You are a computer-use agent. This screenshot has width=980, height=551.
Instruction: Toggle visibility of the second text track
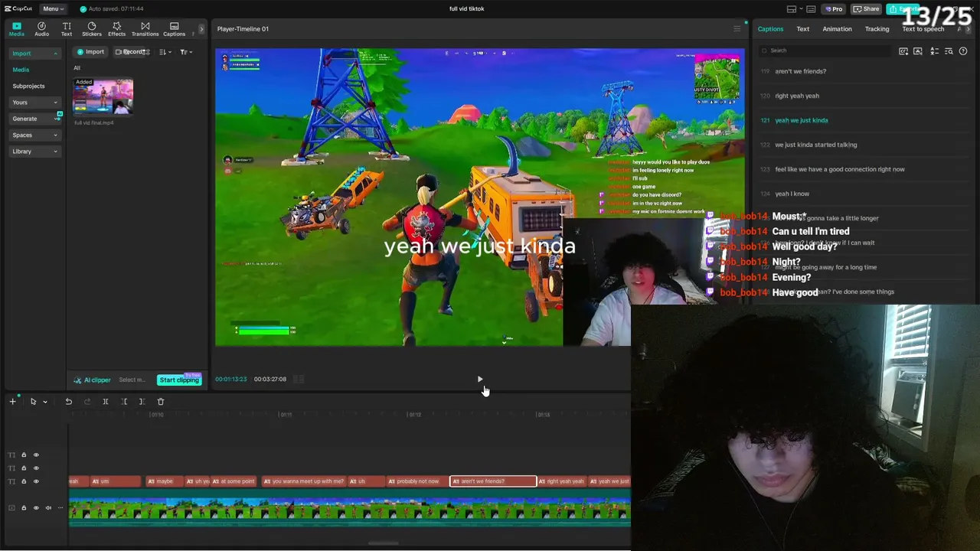[36, 468]
